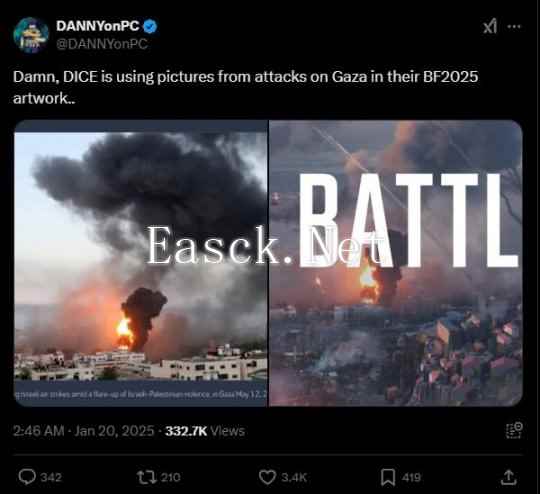View the 332.7K Views analytics
The width and height of the screenshot is (540, 494).
pyautogui.click(x=205, y=431)
